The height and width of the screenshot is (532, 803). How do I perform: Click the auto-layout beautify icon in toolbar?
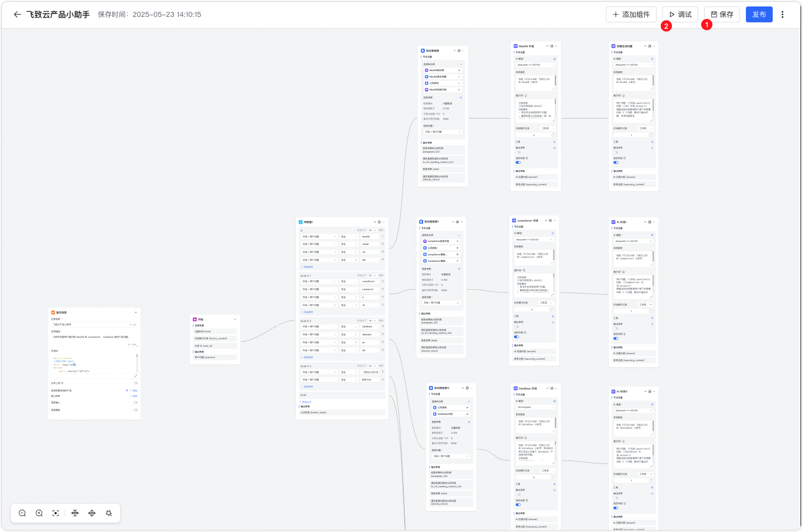(109, 513)
